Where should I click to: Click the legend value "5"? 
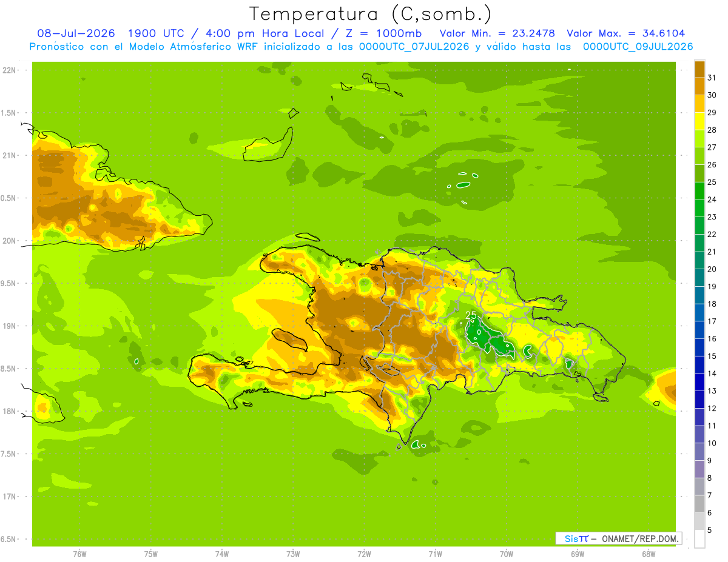[x=710, y=530]
